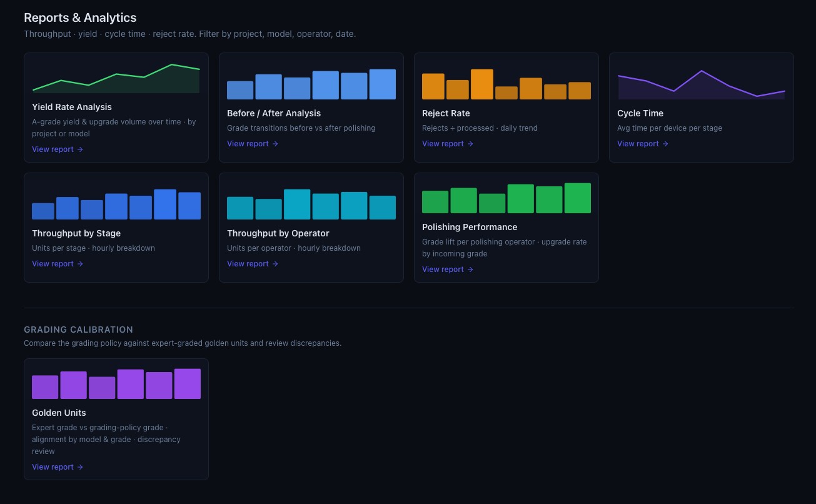Click 'Grade transitions before vs after polishing' description
The image size is (816, 504).
pyautogui.click(x=301, y=128)
